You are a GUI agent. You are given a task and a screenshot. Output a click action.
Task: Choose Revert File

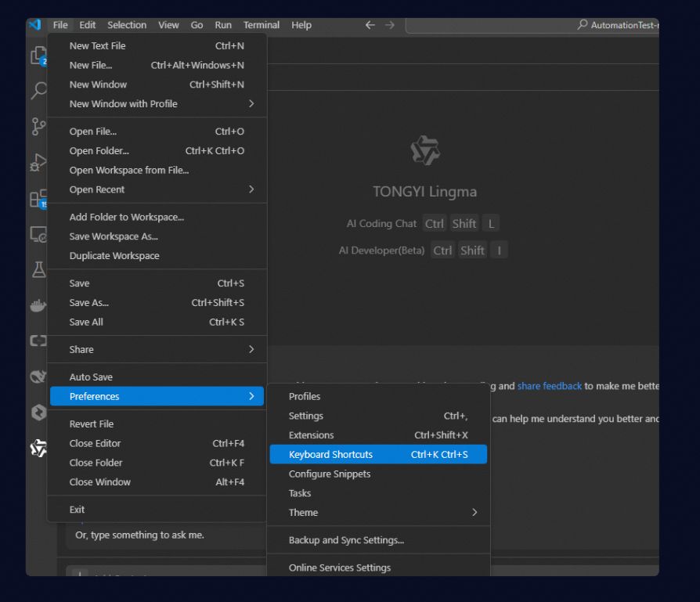pos(157,424)
